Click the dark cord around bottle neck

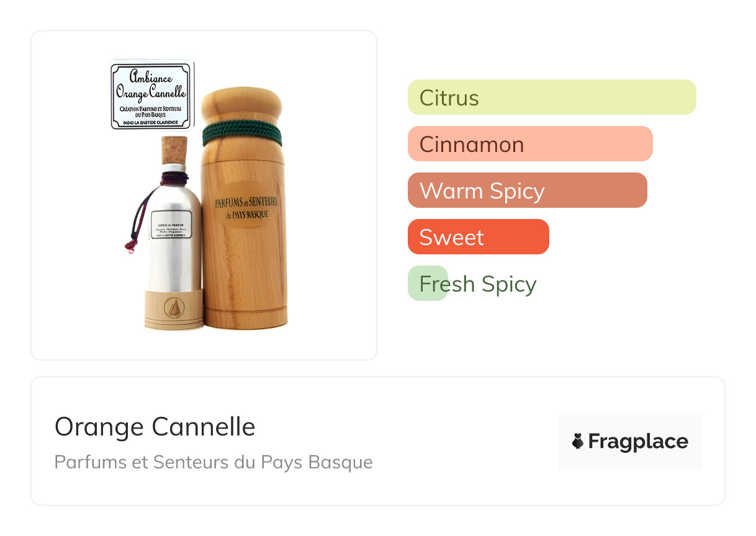174,177
